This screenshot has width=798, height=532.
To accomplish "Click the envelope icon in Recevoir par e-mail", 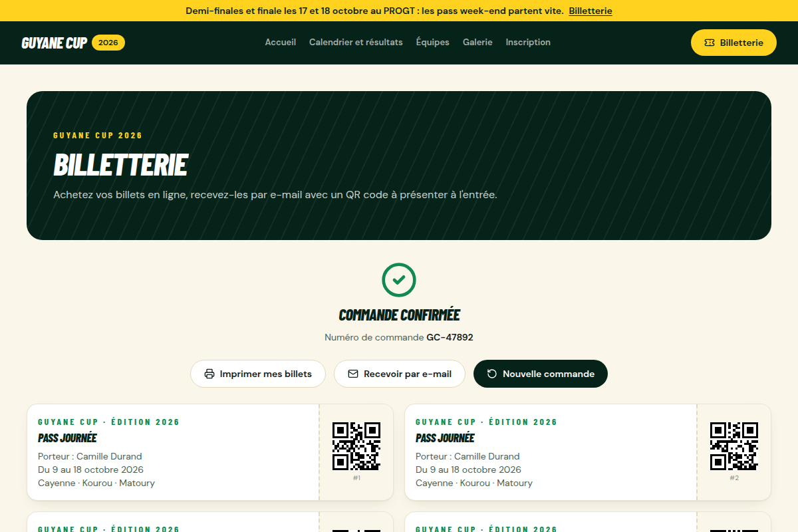I will tap(353, 374).
